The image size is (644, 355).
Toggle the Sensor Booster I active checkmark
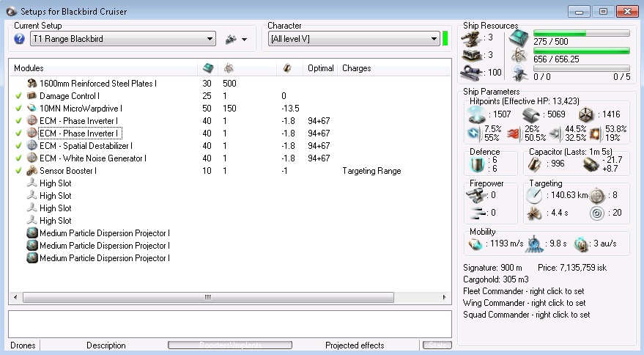click(x=18, y=171)
